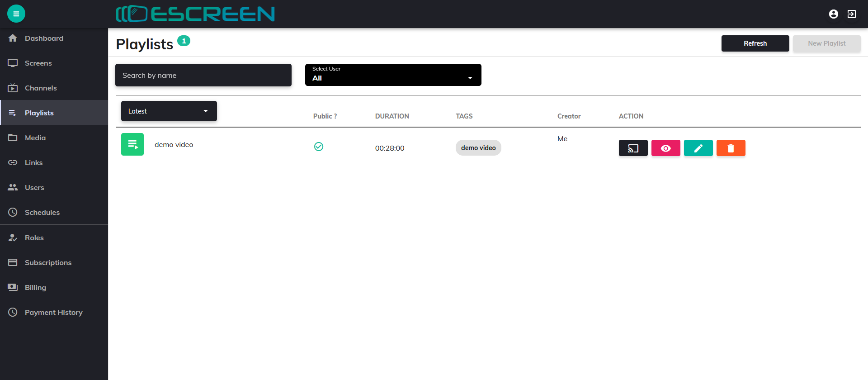Open Schedules from the sidebar
The width and height of the screenshot is (868, 380).
click(x=42, y=213)
